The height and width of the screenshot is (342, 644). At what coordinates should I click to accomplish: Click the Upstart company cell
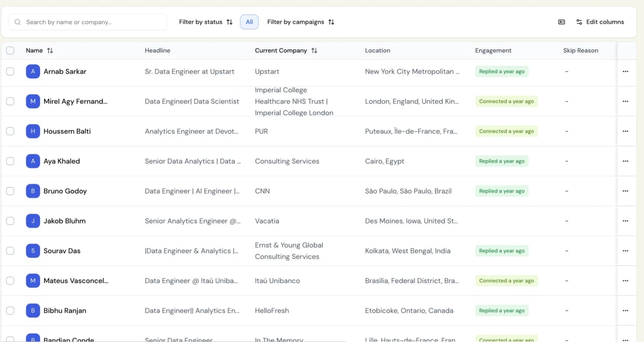[267, 71]
